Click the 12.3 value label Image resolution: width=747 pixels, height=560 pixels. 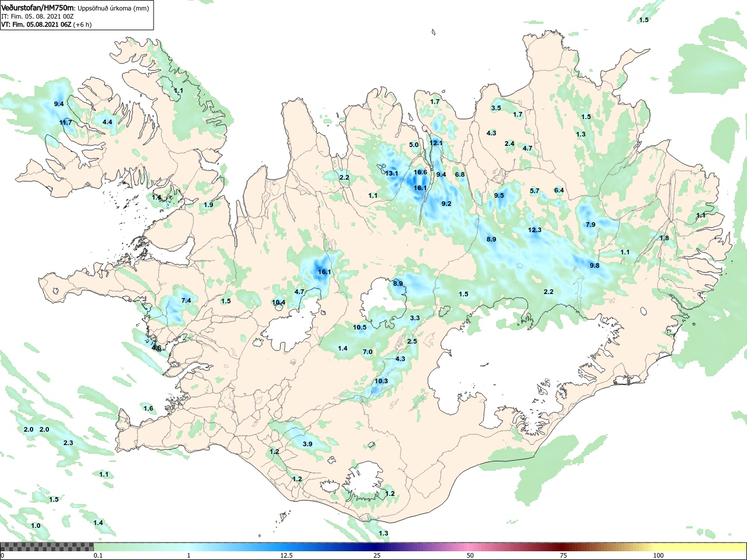pyautogui.click(x=535, y=230)
